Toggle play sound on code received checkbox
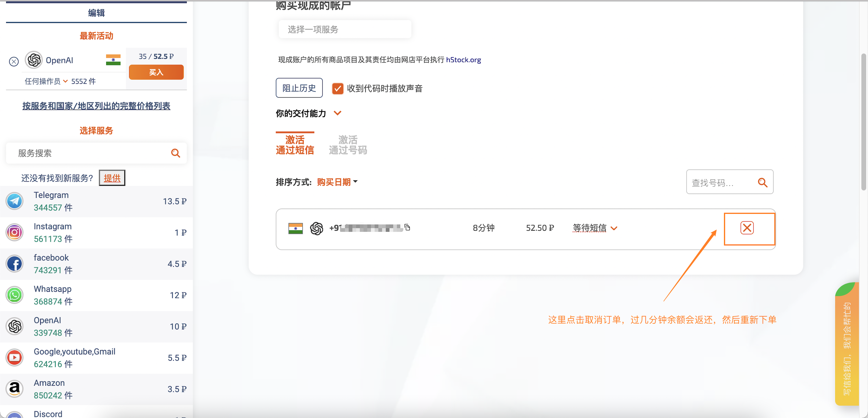This screenshot has width=868, height=418. pyautogui.click(x=337, y=89)
